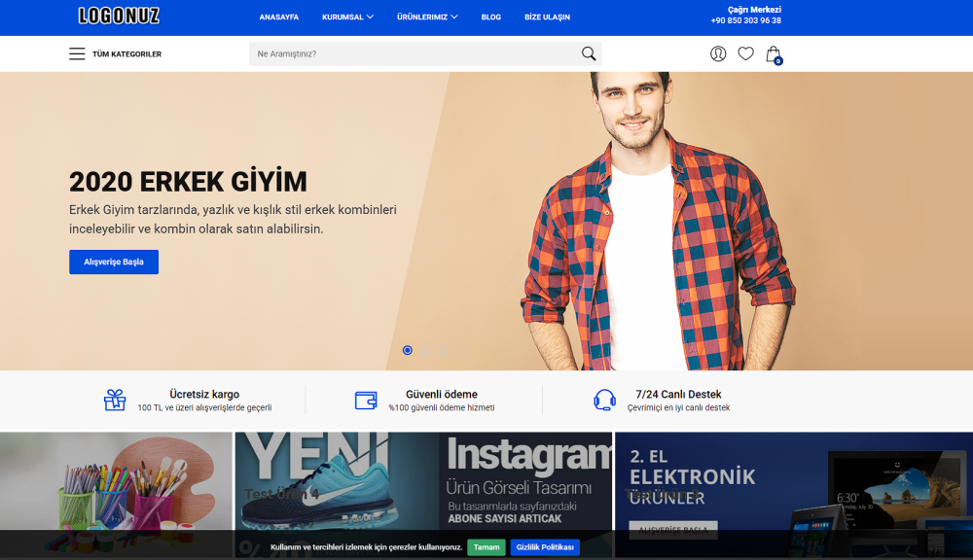This screenshot has height=560, width=973.
Task: Click the hamburger menu icon
Action: tap(77, 53)
